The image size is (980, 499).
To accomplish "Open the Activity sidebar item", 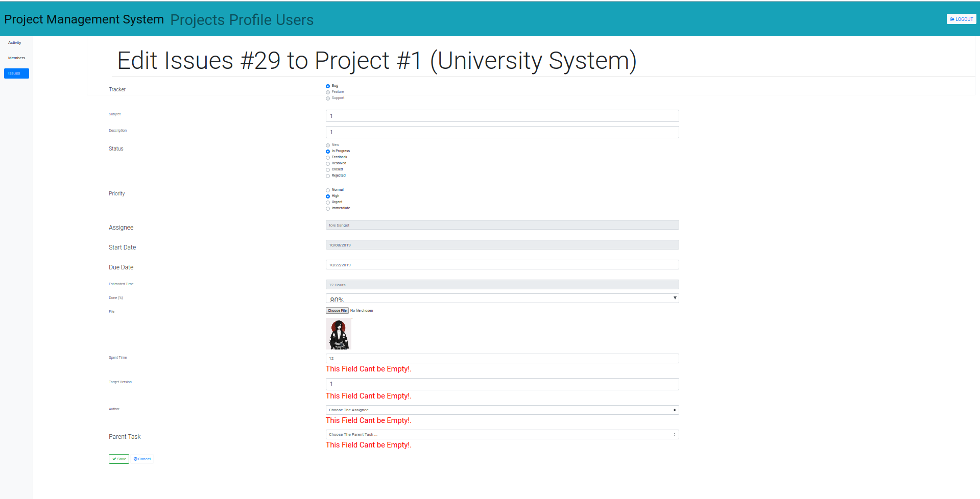I will (15, 43).
